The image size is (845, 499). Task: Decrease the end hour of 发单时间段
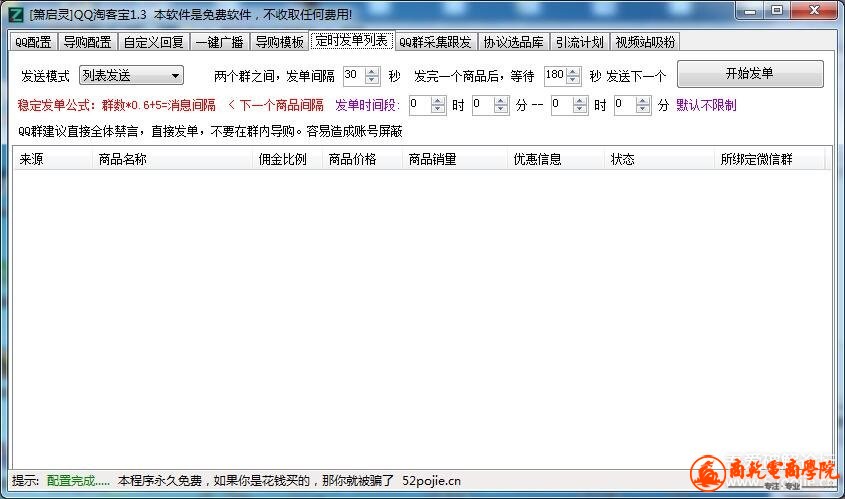click(580, 109)
